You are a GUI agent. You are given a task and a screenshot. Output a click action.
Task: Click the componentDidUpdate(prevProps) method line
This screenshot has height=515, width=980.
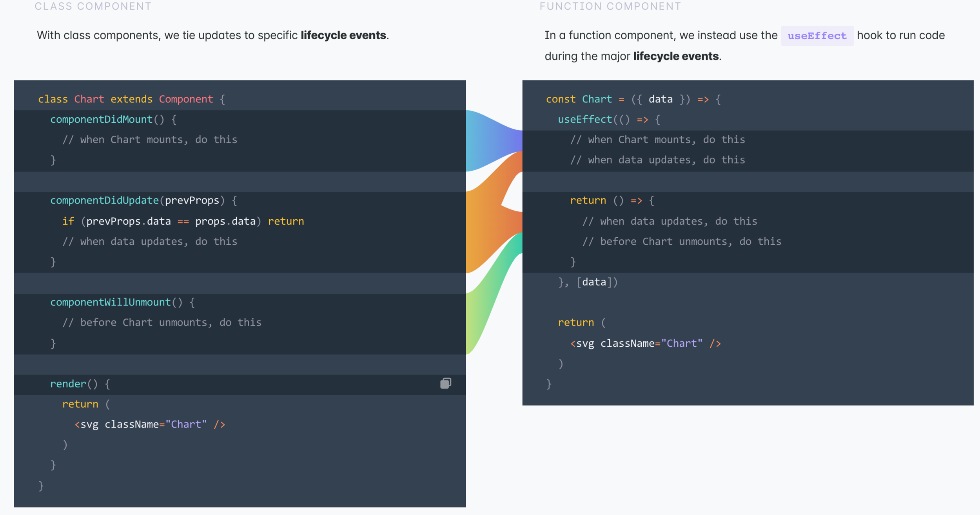[143, 200]
